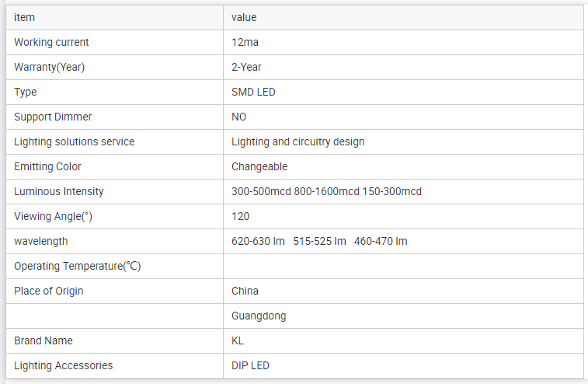Select the Viewing Angle "120" value
This screenshot has height=384, width=588.
240,216
